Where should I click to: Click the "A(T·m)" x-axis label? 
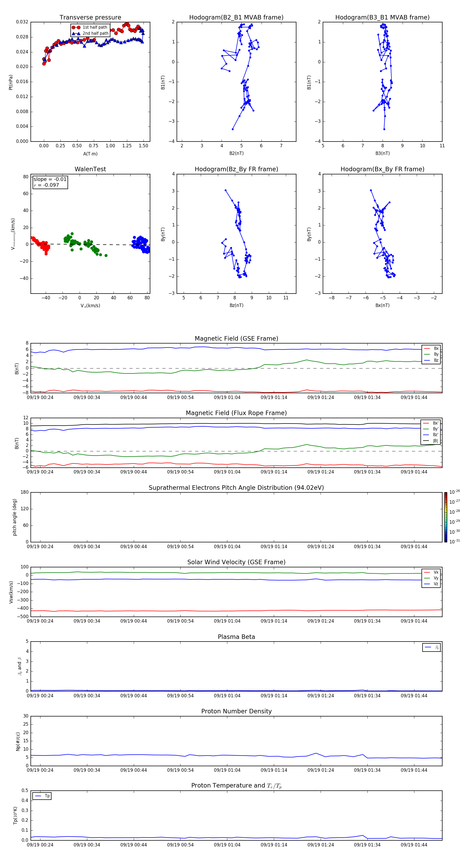[90, 154]
